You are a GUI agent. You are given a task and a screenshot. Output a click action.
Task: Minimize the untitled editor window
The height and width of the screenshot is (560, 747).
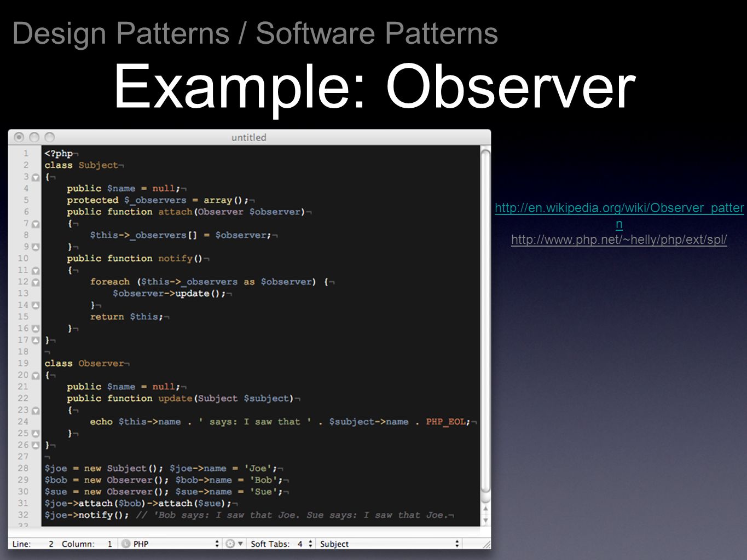pos(34,137)
